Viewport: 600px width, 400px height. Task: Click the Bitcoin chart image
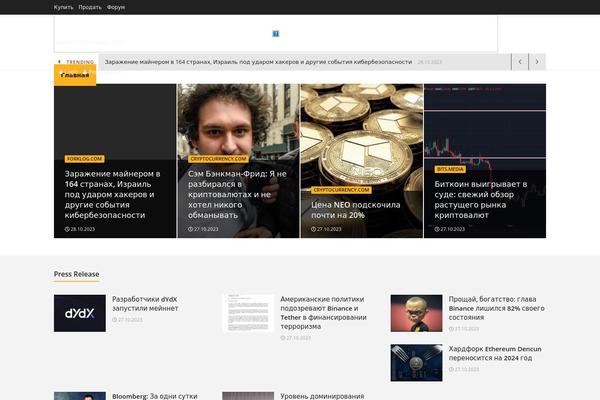tap(485, 124)
